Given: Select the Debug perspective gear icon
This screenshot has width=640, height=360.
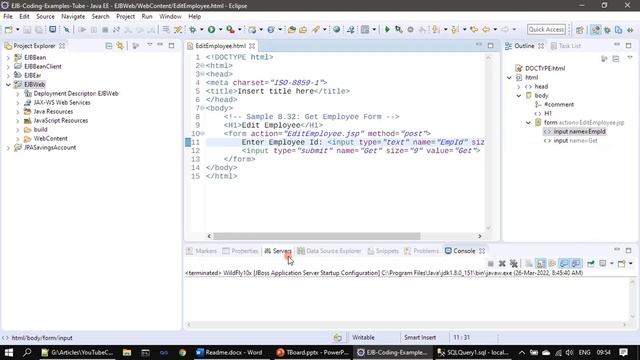Looking at the screenshot, I should 607,30.
